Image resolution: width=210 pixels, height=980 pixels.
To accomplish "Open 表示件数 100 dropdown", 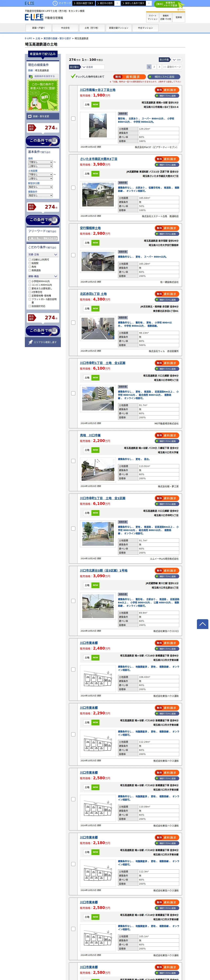I will (176, 60).
